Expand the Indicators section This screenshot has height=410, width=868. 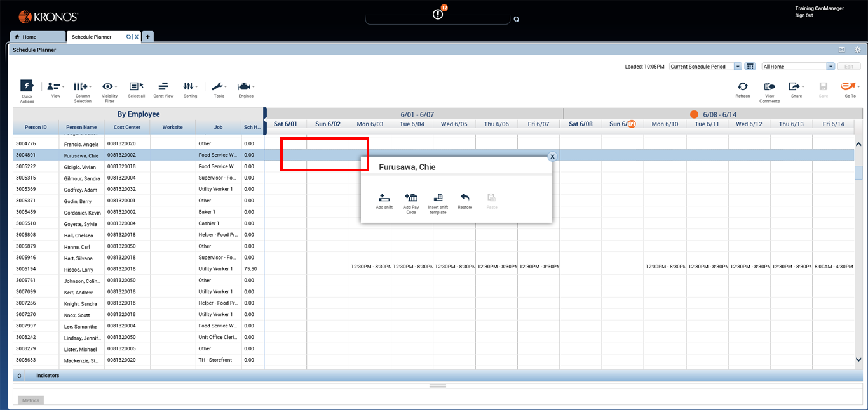click(x=18, y=375)
